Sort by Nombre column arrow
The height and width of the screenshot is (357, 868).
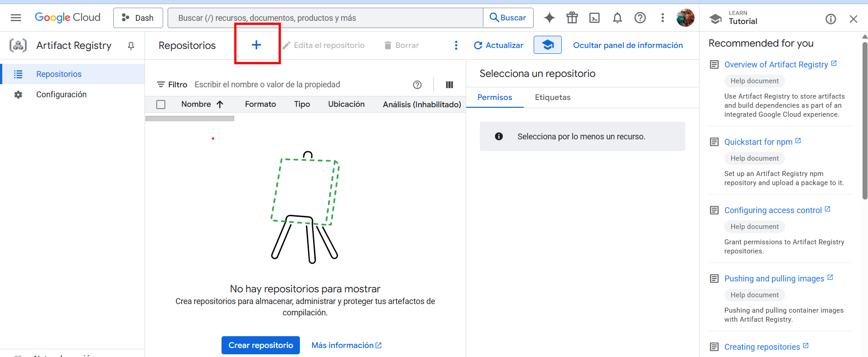[220, 105]
